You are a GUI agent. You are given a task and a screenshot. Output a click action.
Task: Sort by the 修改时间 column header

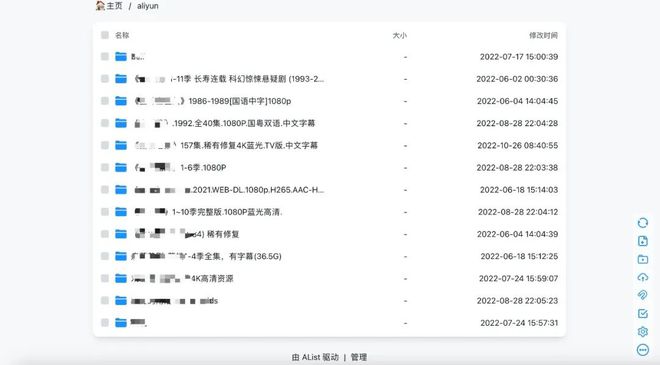click(x=543, y=35)
